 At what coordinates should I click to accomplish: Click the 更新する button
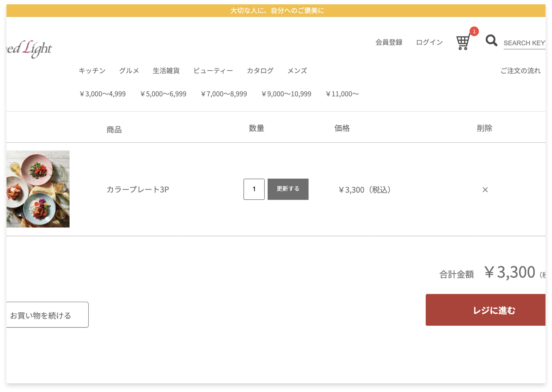[x=288, y=189]
